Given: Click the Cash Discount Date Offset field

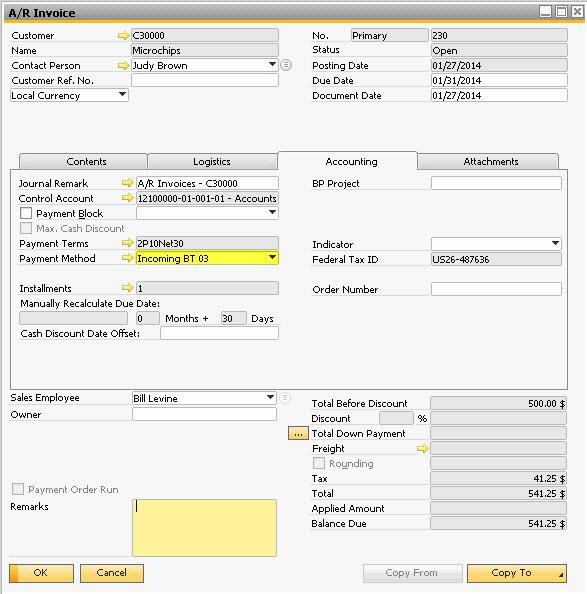Looking at the screenshot, I should [219, 333].
